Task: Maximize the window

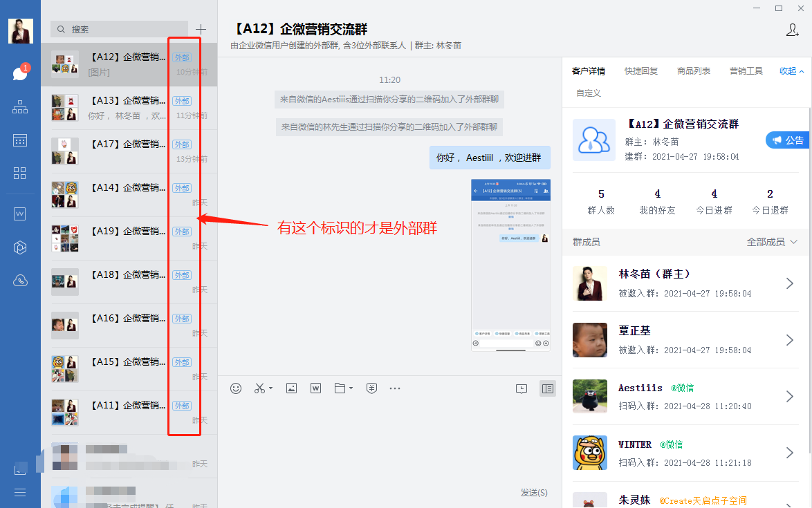Action: point(778,8)
